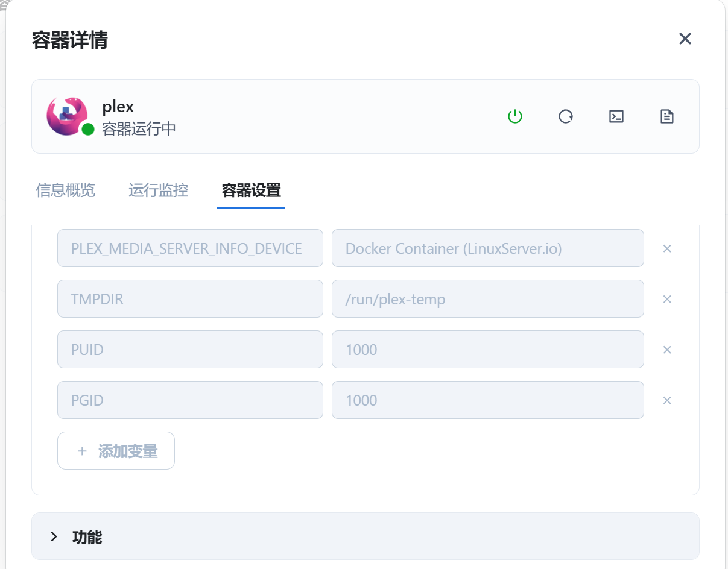The height and width of the screenshot is (569, 728).
Task: Click the PUID value field showing 1000
Action: coord(487,349)
